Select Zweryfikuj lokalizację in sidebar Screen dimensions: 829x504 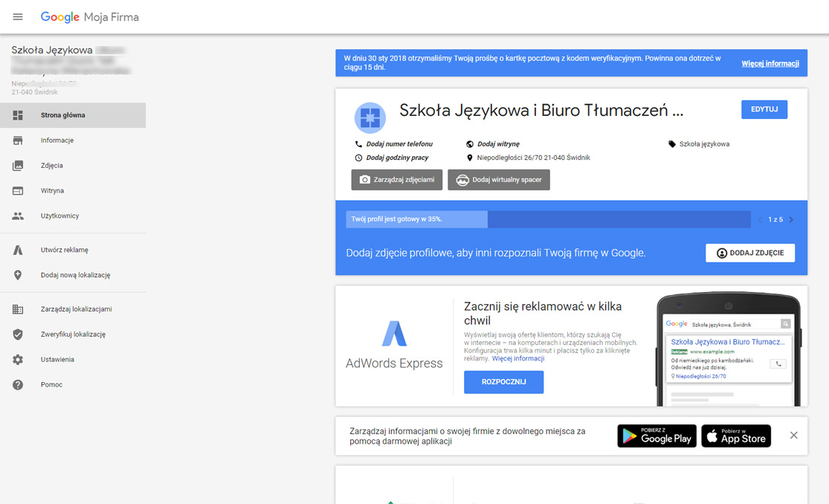click(x=73, y=335)
